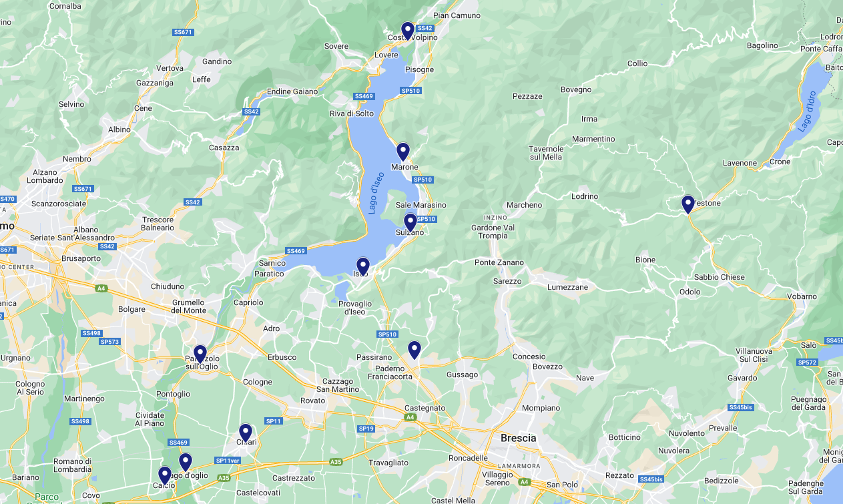843x504 pixels.
Task: Open the marker at Palazzolo sull'Oglio
Action: [200, 354]
